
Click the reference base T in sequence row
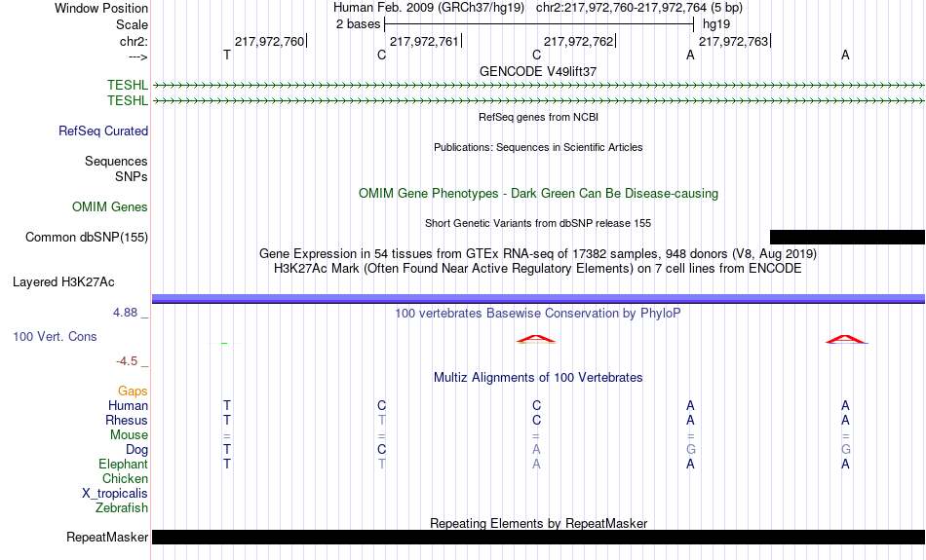(227, 56)
